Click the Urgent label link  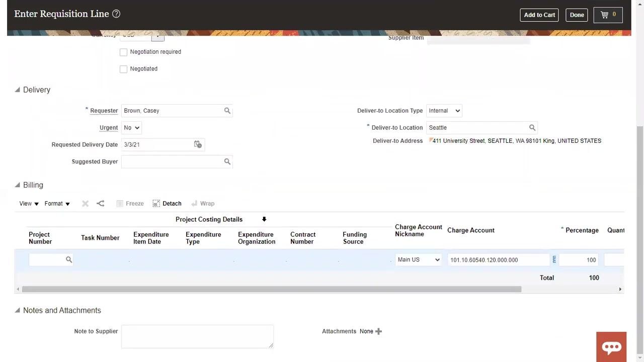tap(109, 128)
